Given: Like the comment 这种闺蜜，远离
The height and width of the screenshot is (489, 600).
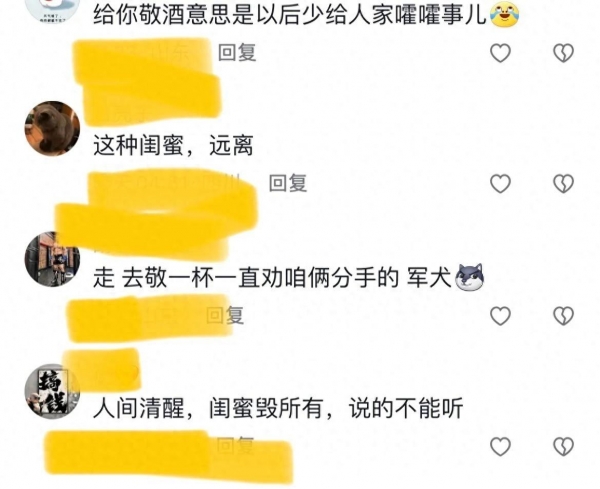Looking at the screenshot, I should 501,183.
